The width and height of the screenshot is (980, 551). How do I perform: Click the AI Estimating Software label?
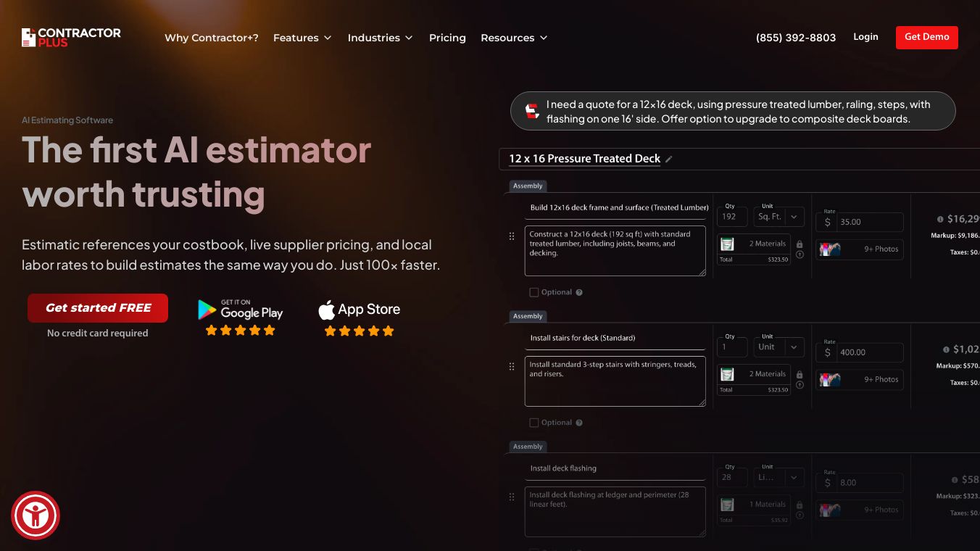[x=67, y=120]
